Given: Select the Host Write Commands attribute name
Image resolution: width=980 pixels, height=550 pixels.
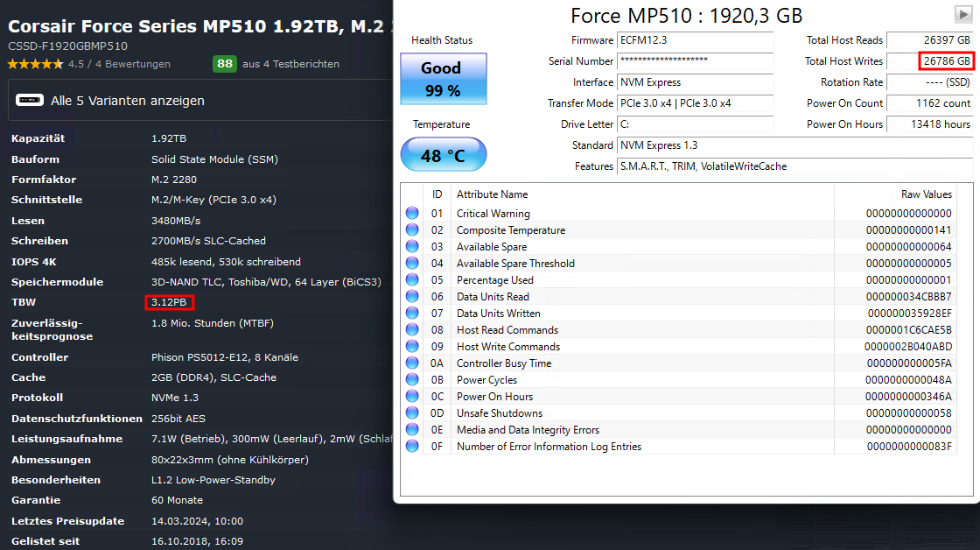Looking at the screenshot, I should point(508,347).
